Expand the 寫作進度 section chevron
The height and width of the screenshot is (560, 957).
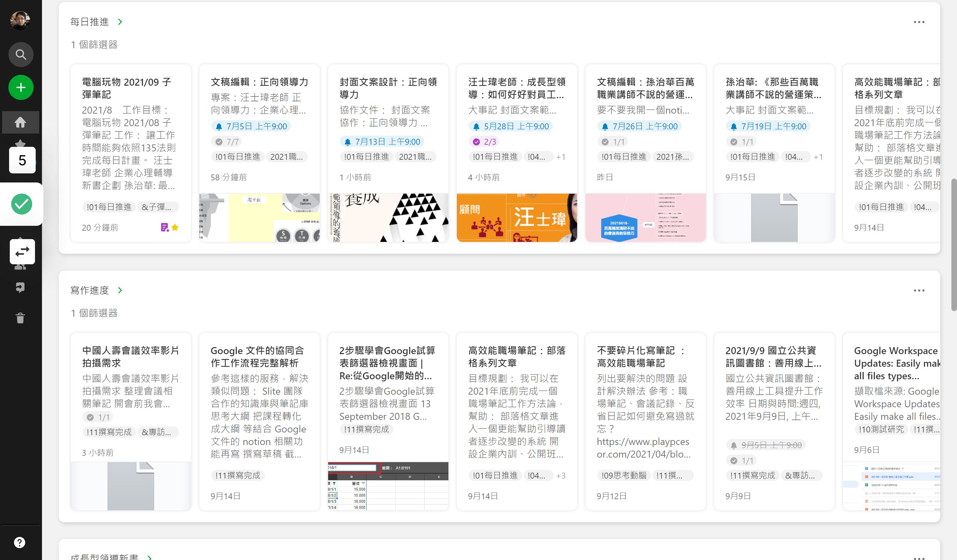tap(120, 290)
